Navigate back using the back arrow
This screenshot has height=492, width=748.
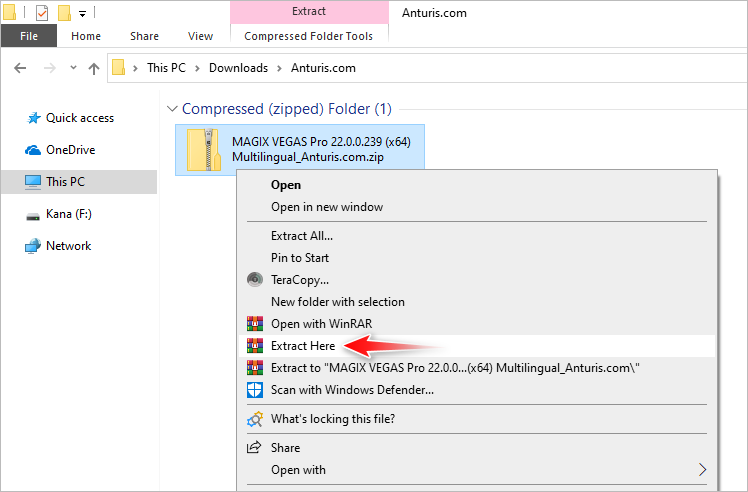[x=20, y=68]
